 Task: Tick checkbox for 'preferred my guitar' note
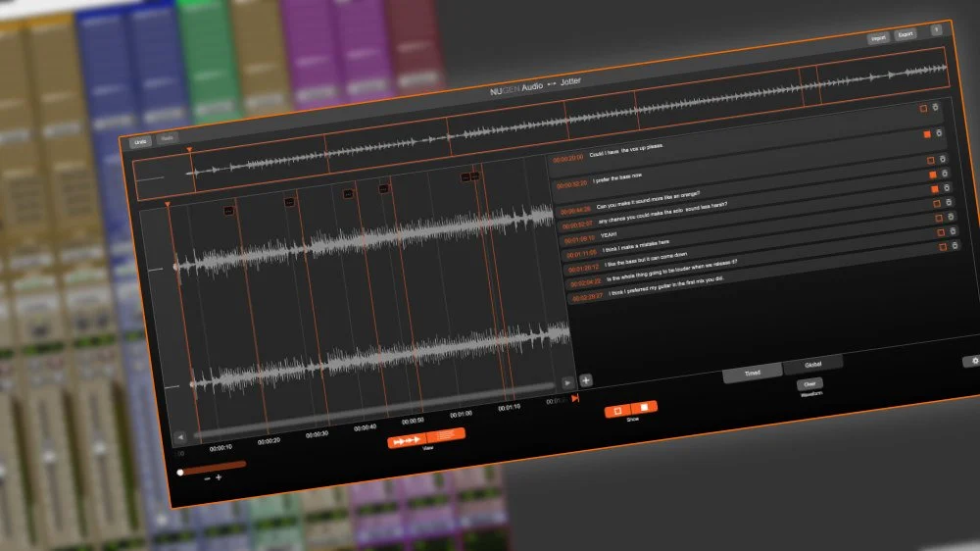pyautogui.click(x=943, y=248)
